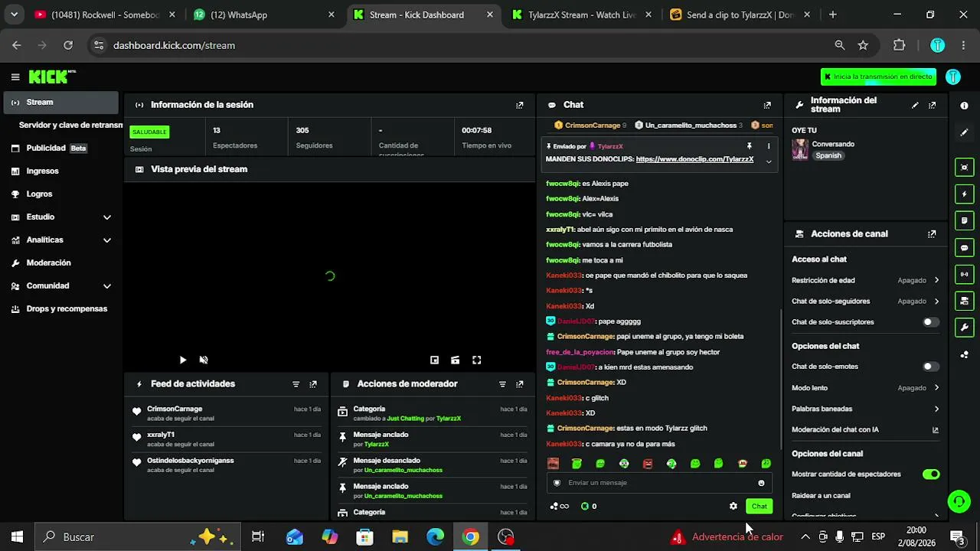Send message with the green Chat button

[x=759, y=506]
